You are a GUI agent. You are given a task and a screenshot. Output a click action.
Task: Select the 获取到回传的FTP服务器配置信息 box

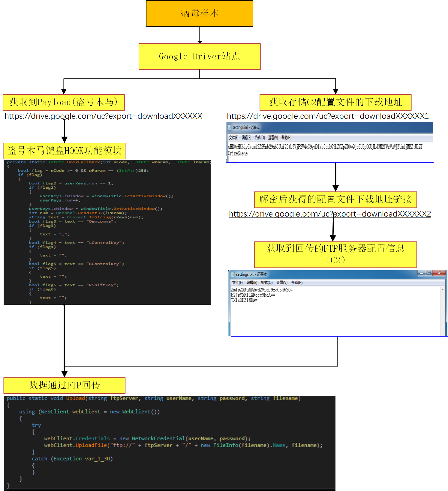[335, 254]
